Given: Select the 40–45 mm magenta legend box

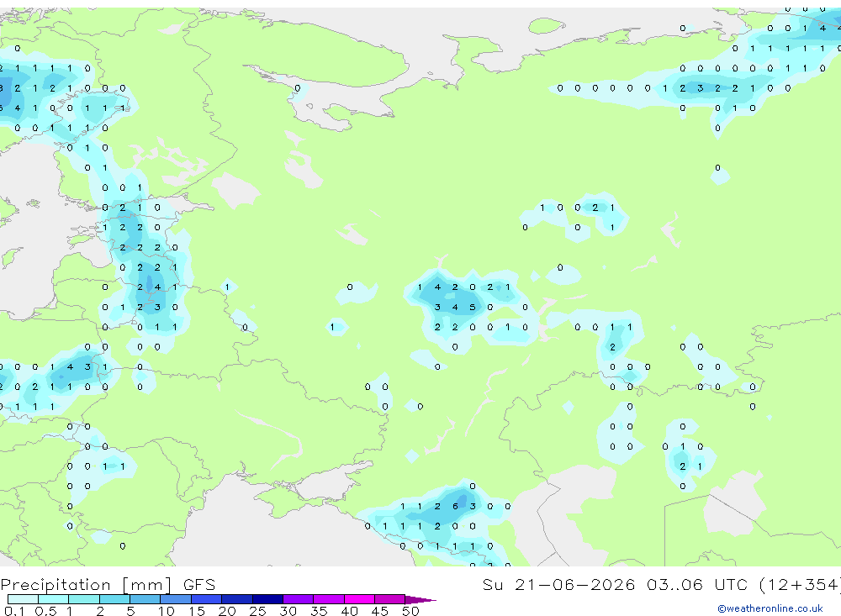Looking at the screenshot, I should pos(359,599).
